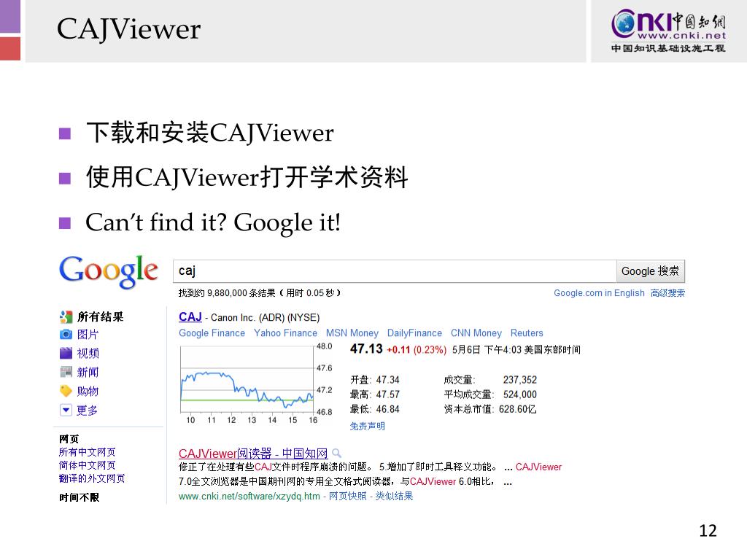Select 更多 more filter label
747x560 pixels.
pyautogui.click(x=88, y=411)
